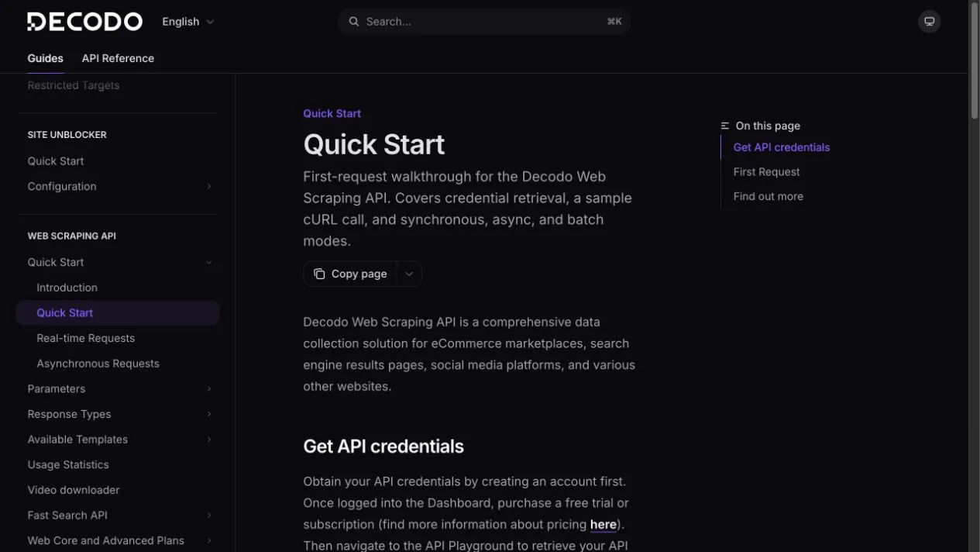Viewport: 980px width, 552px height.
Task: Jump to First Request section
Action: click(x=767, y=172)
